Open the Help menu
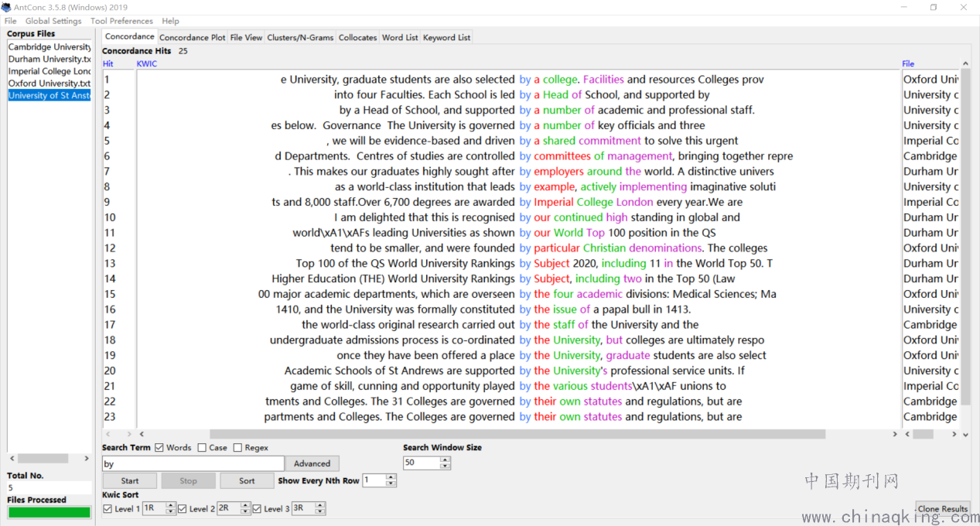 [170, 21]
